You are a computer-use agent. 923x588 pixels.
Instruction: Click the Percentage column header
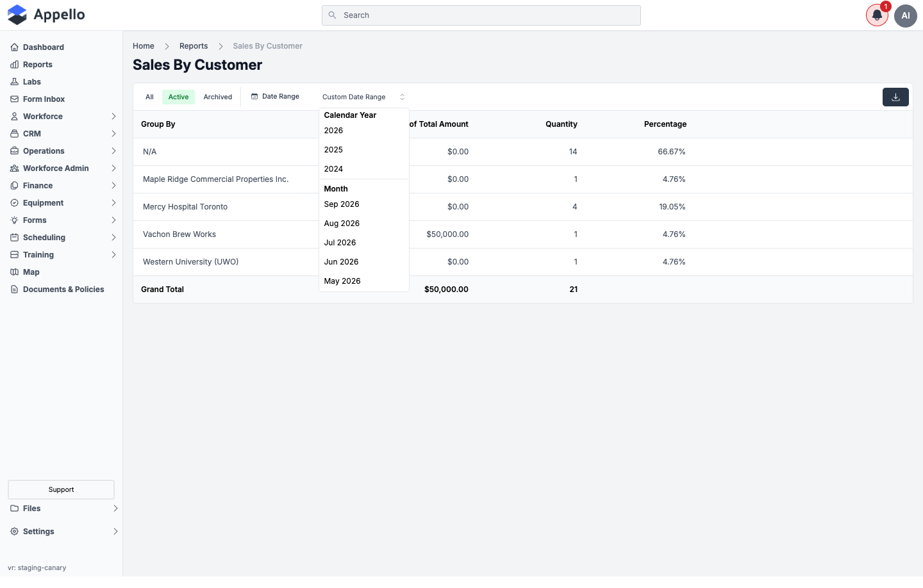665,124
